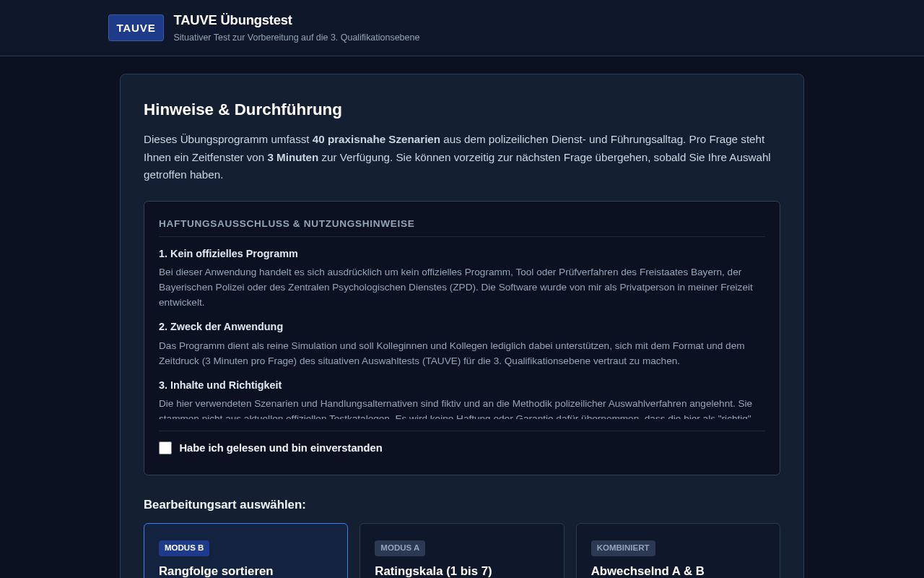Image resolution: width=924 pixels, height=578 pixels.
Task: Select the Modus B 'Rangfolge sortieren' card
Action: 245,551
